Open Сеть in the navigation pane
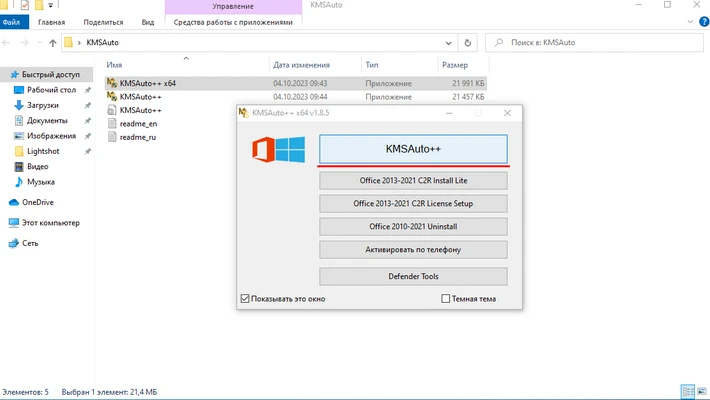This screenshot has width=710, height=400. [x=30, y=243]
